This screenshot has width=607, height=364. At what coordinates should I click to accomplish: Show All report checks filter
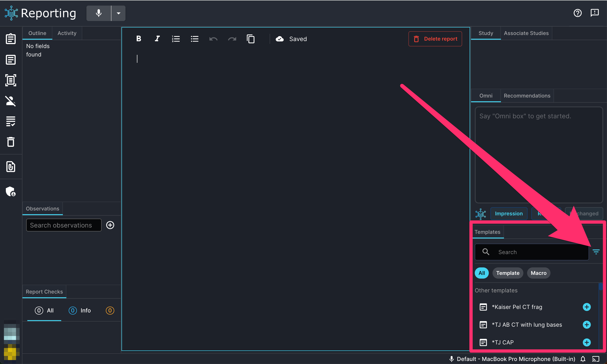(x=44, y=310)
